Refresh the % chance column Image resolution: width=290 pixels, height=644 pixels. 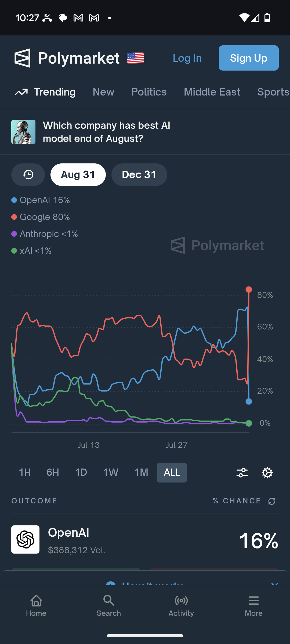(272, 501)
